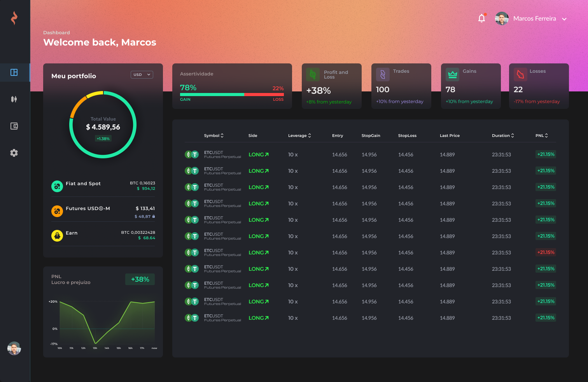Click the 13h label on chart axis
This screenshot has height=382, width=588.
click(95, 348)
